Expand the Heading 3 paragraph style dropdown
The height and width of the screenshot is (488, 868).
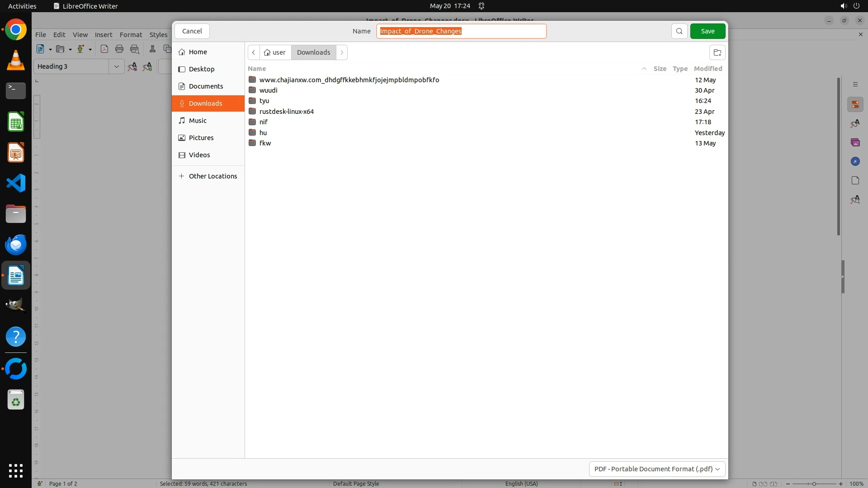116,66
